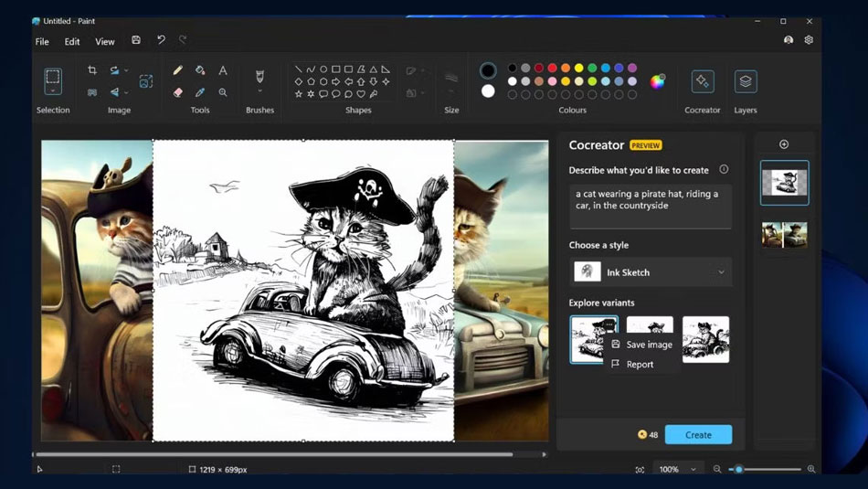Click Report in the variant menu
This screenshot has height=489, width=868.
[x=640, y=364]
